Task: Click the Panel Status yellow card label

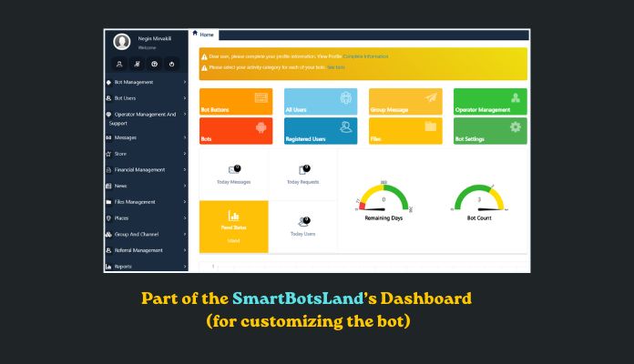Action: pos(234,227)
